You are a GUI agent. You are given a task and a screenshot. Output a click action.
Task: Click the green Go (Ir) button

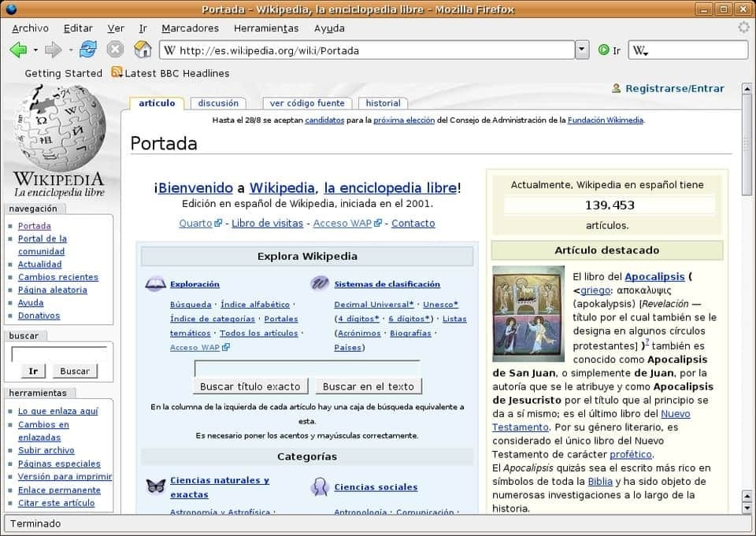(x=610, y=50)
